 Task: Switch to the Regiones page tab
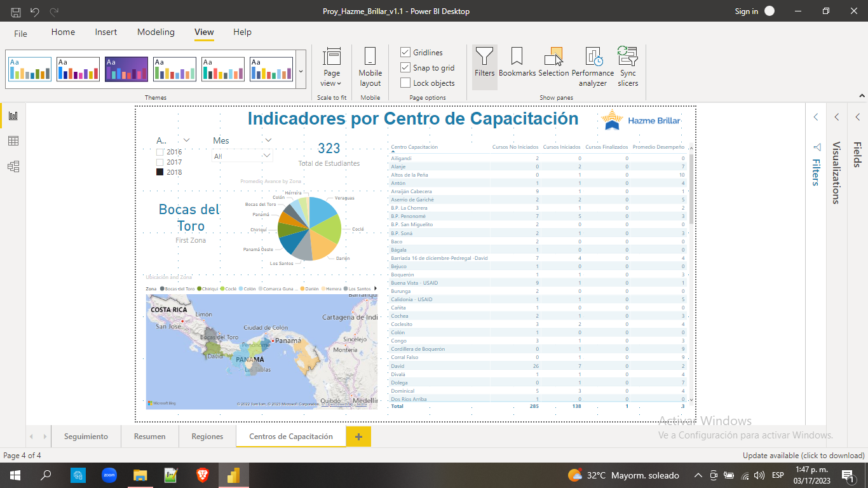(207, 437)
